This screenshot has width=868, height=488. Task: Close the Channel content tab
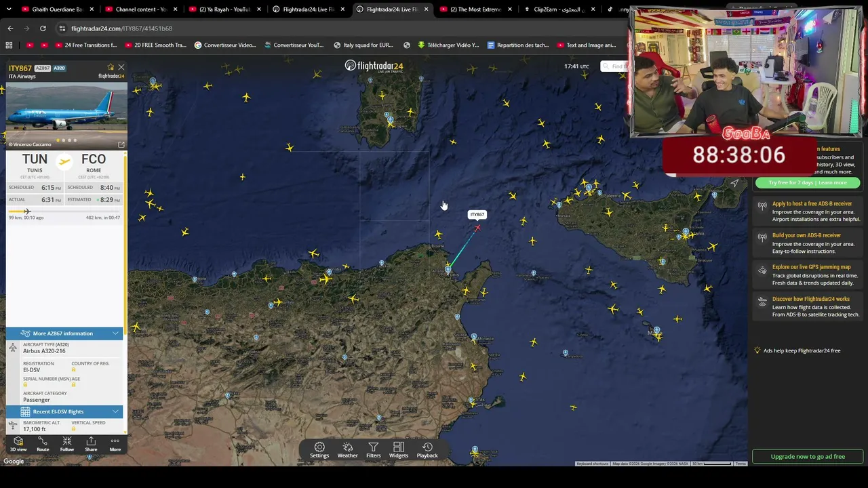tap(174, 9)
